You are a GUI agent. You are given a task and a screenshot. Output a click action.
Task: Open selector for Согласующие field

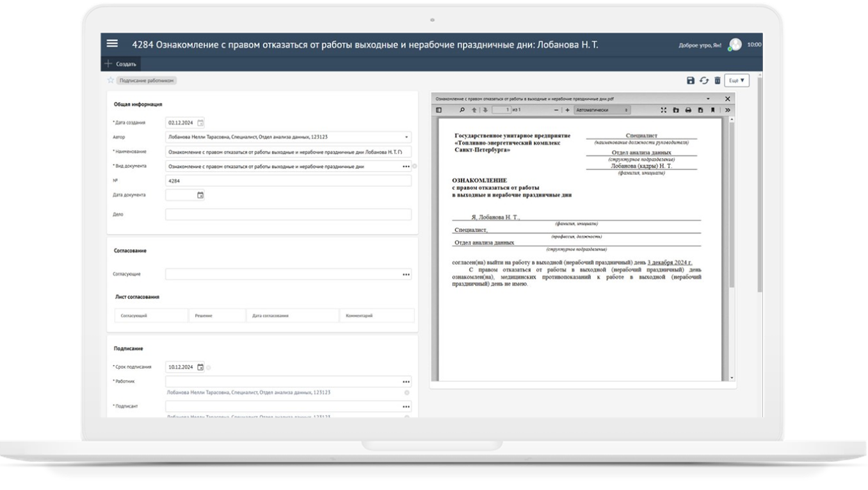406,274
